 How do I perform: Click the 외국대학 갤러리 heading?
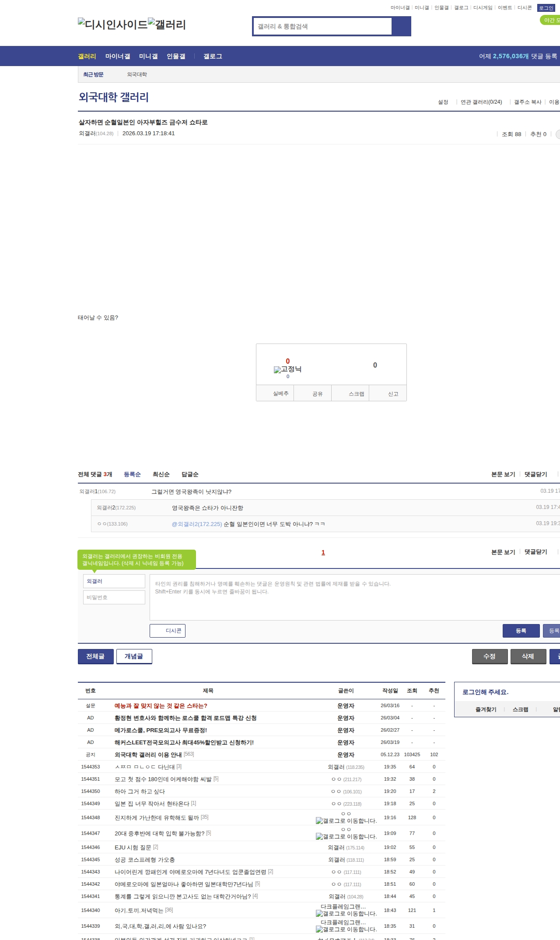coord(114,97)
